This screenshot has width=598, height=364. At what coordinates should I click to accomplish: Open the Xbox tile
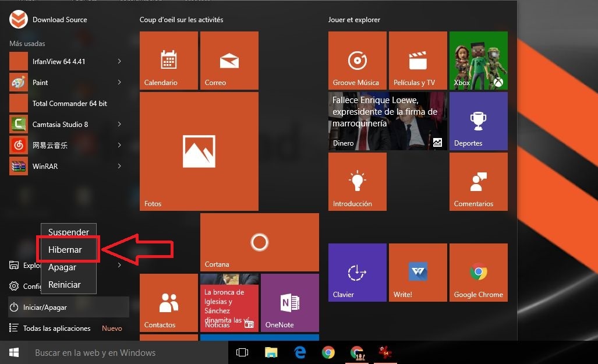tap(479, 61)
